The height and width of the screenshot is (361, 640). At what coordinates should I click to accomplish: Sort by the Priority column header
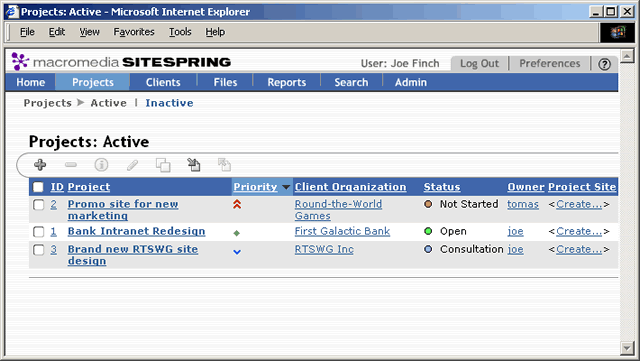pyautogui.click(x=255, y=187)
